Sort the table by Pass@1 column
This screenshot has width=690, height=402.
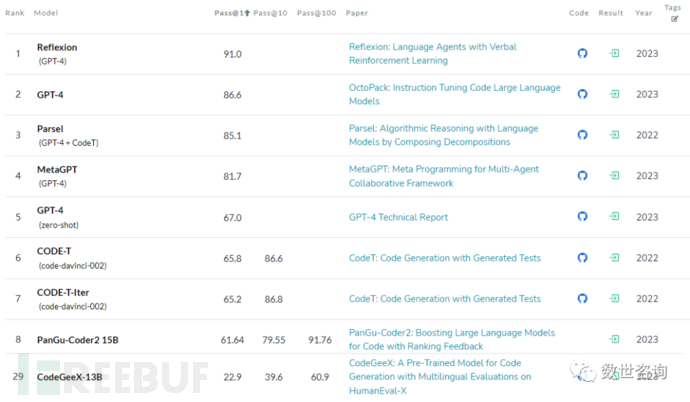pyautogui.click(x=232, y=13)
